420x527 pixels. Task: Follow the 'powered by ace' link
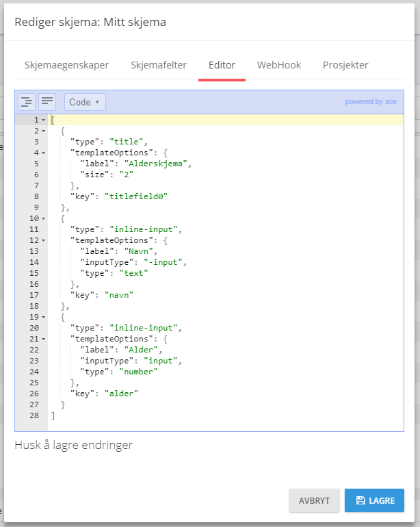click(371, 101)
